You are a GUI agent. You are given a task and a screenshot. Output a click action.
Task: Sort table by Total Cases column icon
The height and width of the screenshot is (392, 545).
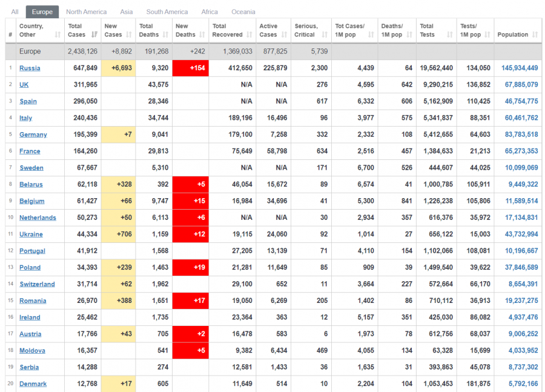94,35
